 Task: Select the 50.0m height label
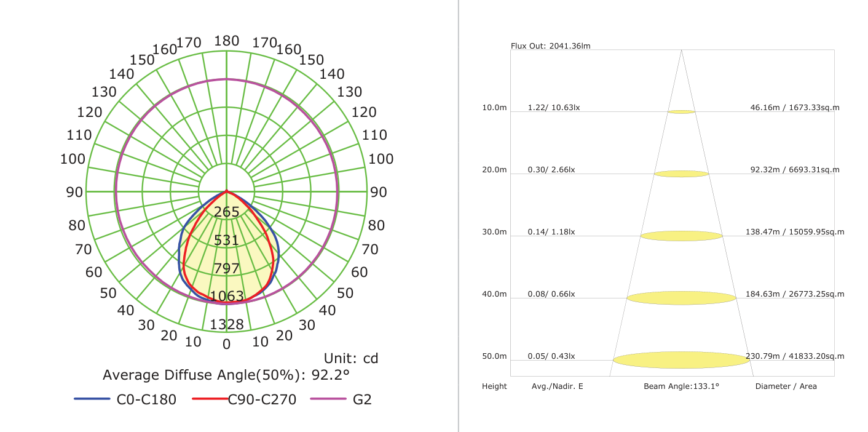494,356
